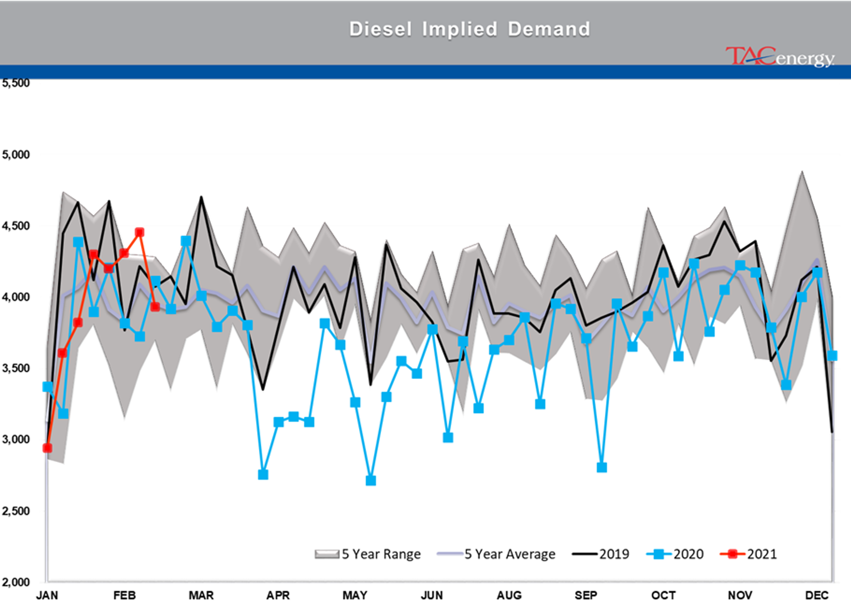Click the SEP x-axis label

pos(586,595)
